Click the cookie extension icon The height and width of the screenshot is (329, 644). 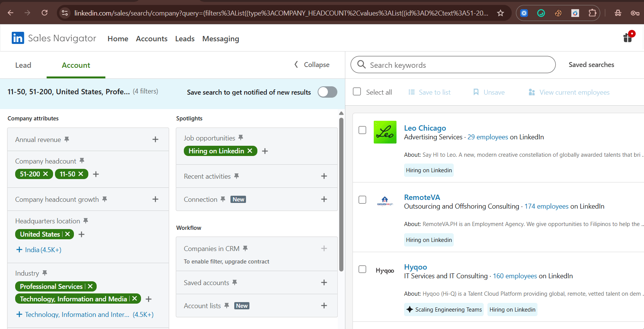[558, 13]
